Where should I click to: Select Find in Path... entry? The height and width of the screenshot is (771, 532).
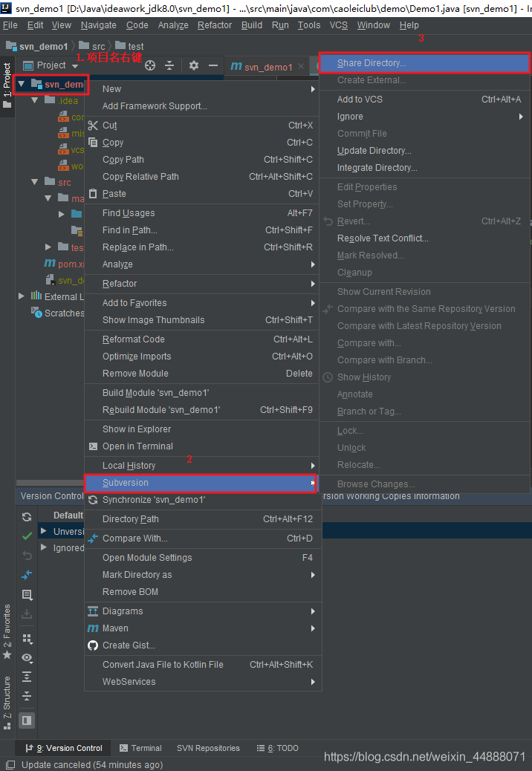pos(203,230)
